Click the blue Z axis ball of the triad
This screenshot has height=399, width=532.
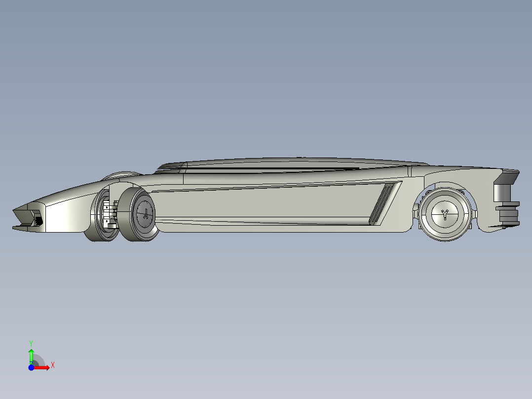click(x=31, y=367)
